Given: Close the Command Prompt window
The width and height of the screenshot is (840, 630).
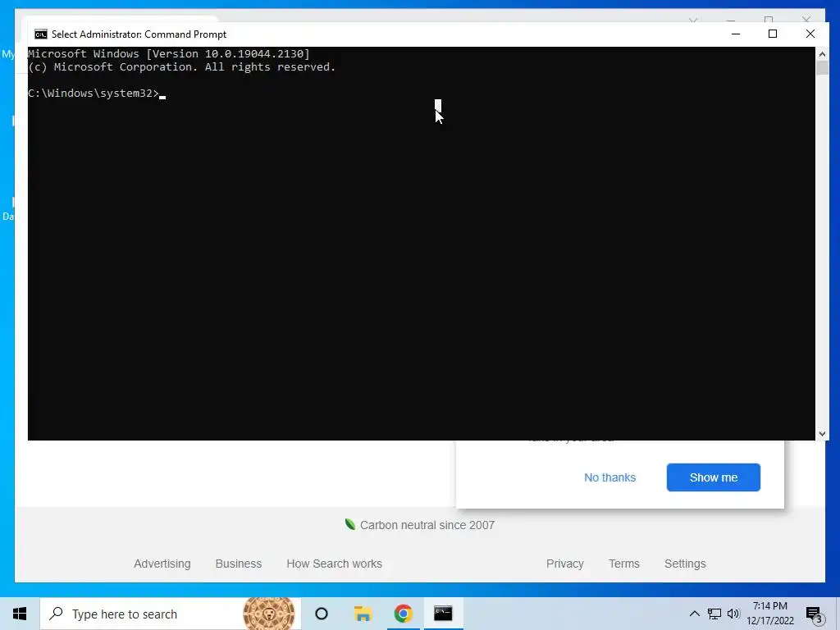Looking at the screenshot, I should (x=810, y=34).
